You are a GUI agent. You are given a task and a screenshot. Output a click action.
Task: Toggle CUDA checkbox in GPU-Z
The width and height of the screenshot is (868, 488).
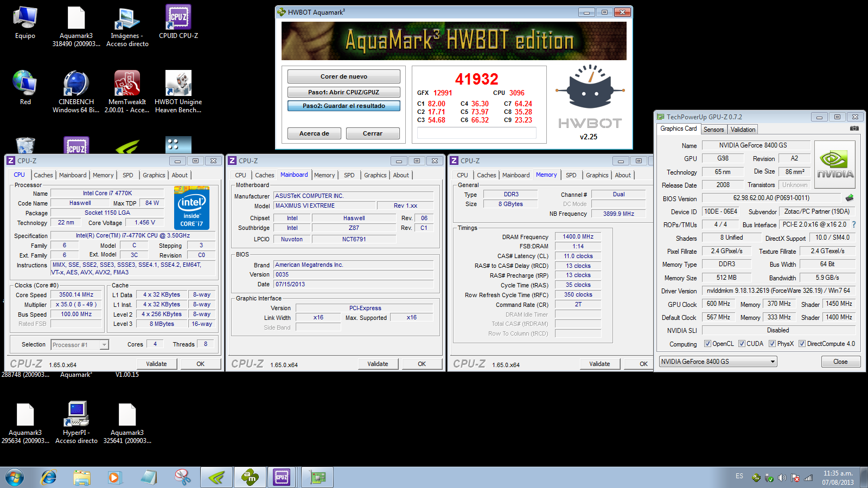742,344
